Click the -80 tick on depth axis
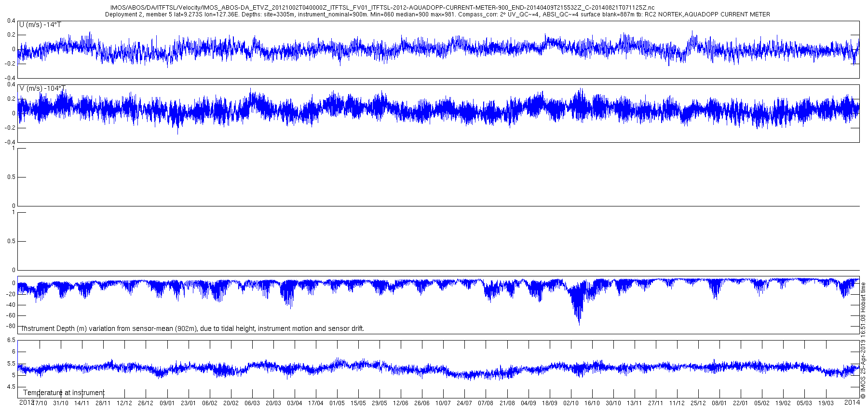 10,327
